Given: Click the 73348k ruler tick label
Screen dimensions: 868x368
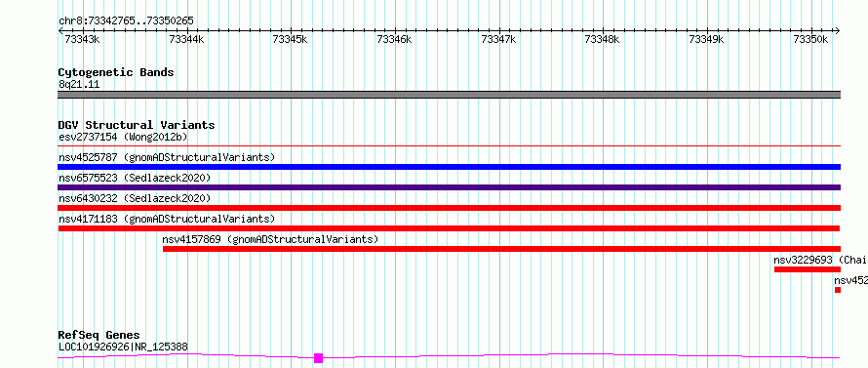Looking at the screenshot, I should point(603,39).
